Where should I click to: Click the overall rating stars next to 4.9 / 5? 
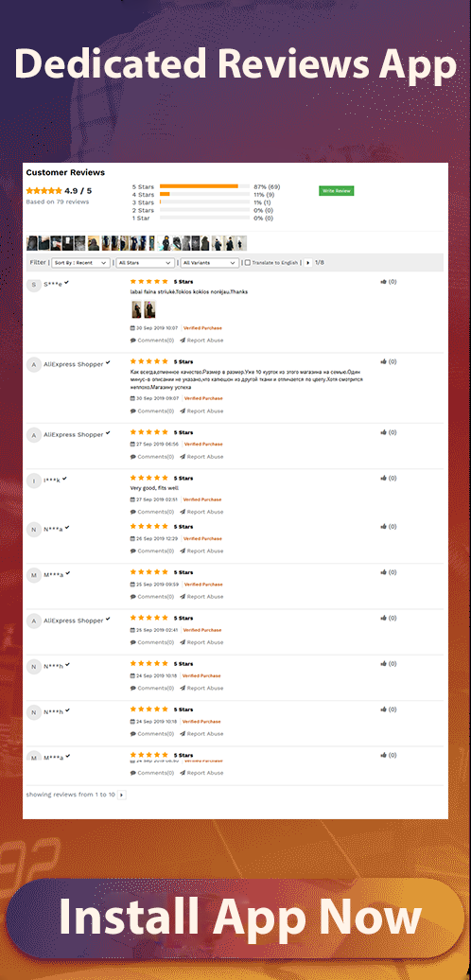pyautogui.click(x=44, y=191)
